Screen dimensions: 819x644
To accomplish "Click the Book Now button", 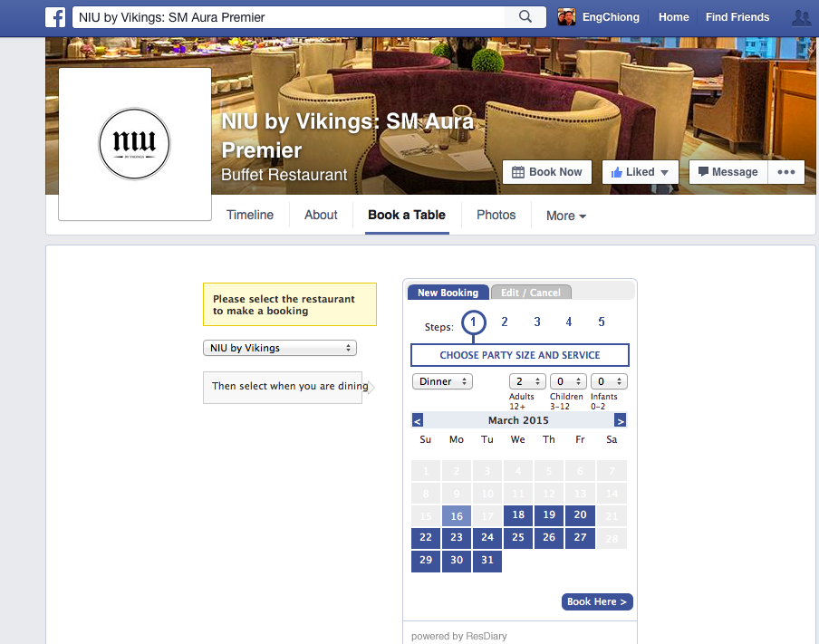I will [x=547, y=172].
